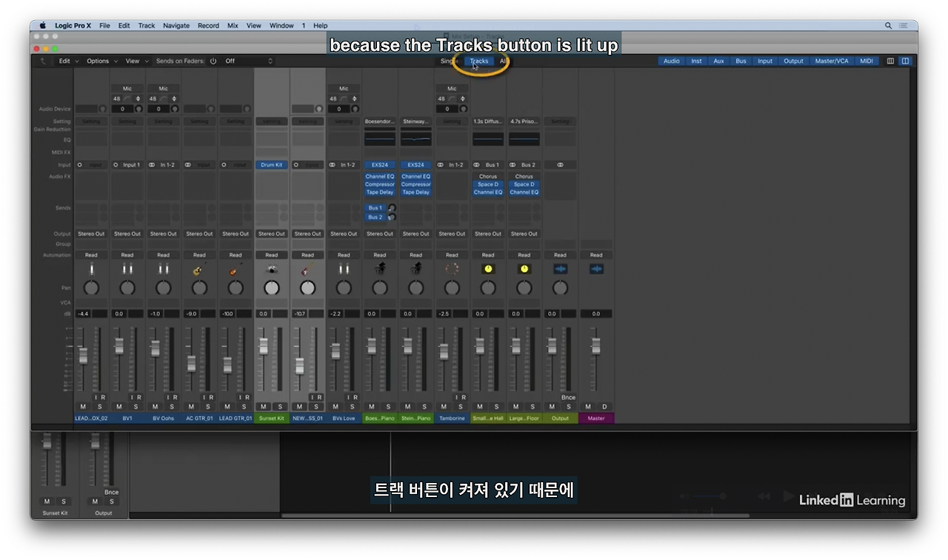Open automation Read menu on Sunset Kit

[272, 255]
